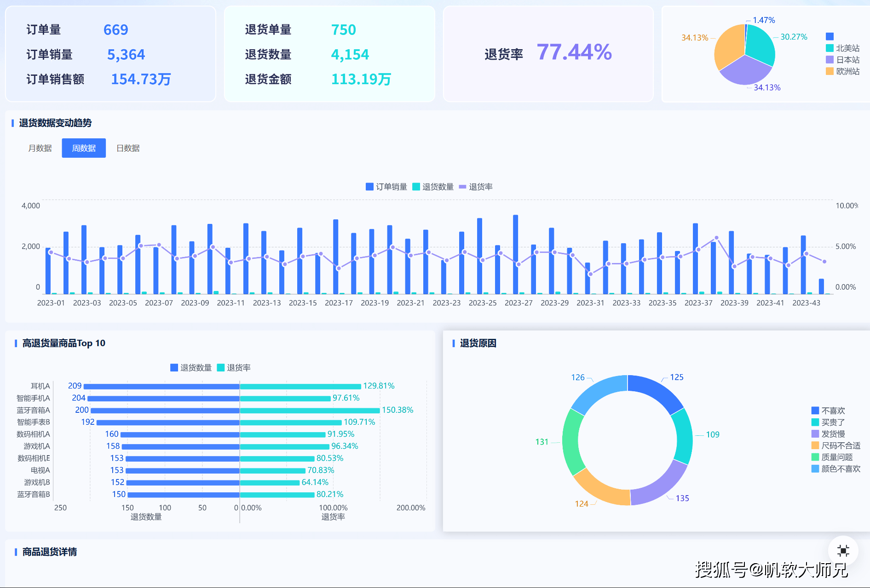Click 退货率 77.44% card
Screen dimensions: 870x588
point(548,54)
